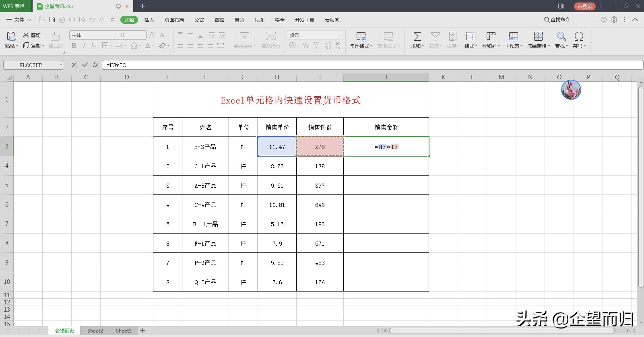Select the Sheet2 worksheet tab
This screenshot has width=644, height=337.
click(x=95, y=331)
